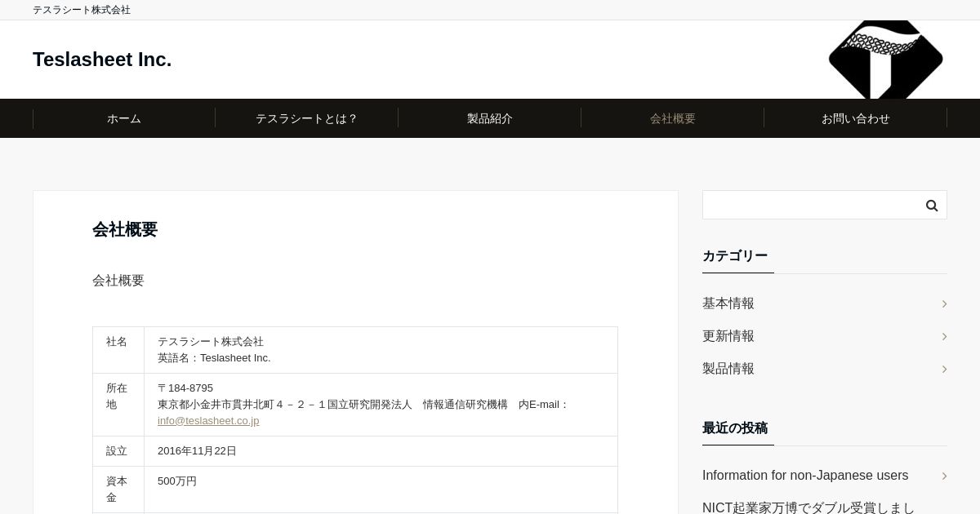Click the 社名 table cell
980x514 pixels.
pyautogui.click(x=118, y=350)
